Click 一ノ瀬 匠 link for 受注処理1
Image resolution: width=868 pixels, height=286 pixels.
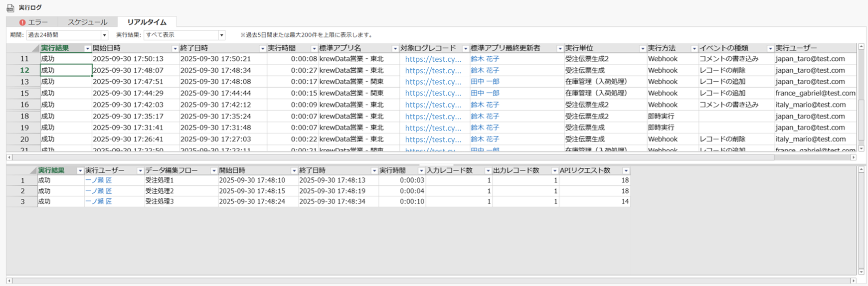[x=98, y=180]
